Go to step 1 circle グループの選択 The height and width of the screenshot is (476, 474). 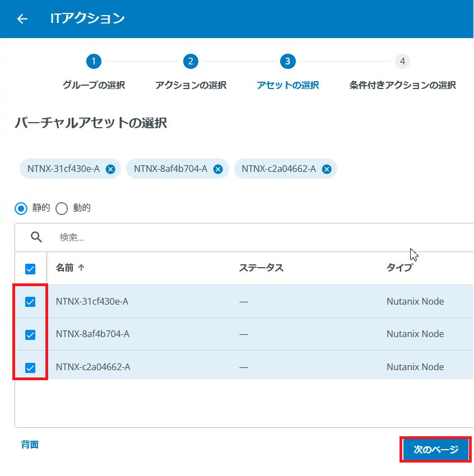click(x=94, y=61)
